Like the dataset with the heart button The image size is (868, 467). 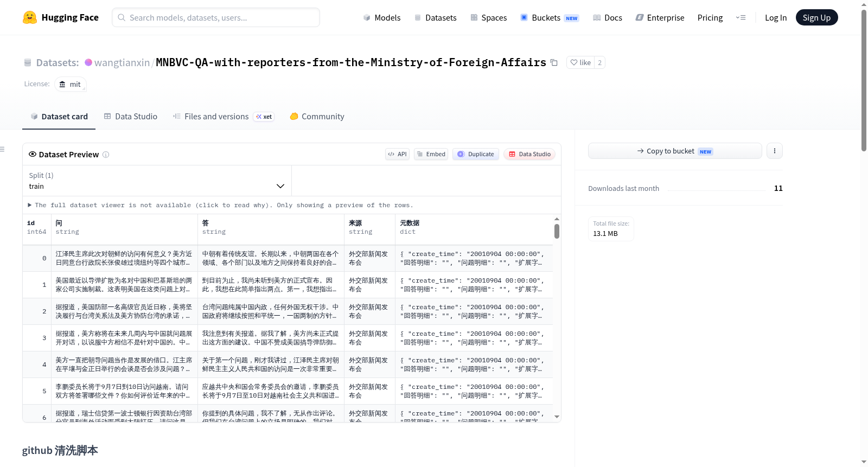point(580,62)
